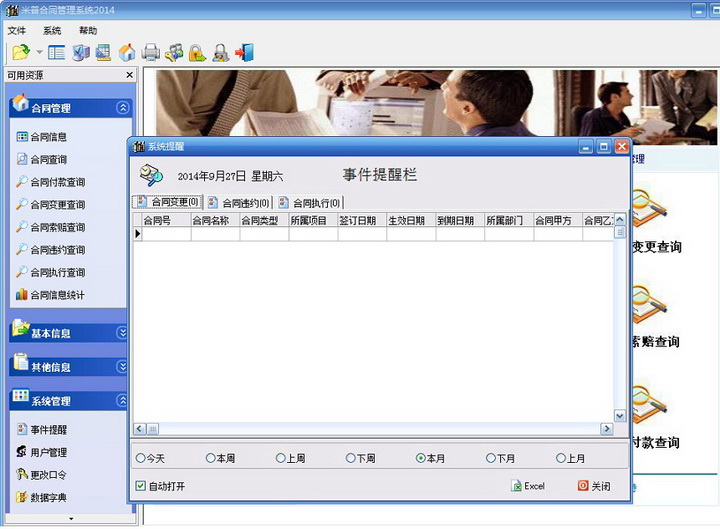Open 合同索赔查询 in sidebar
The width and height of the screenshot is (720, 529).
51,227
